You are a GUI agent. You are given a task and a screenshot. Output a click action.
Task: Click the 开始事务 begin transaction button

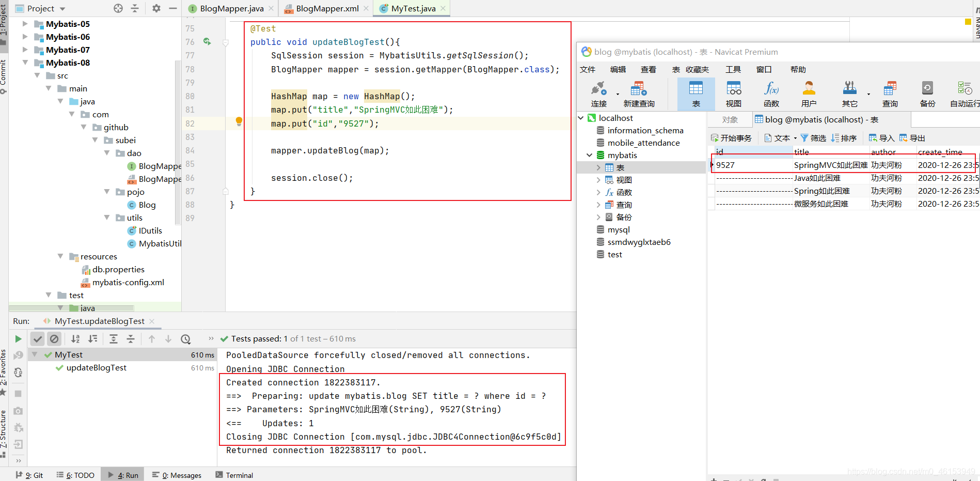pyautogui.click(x=731, y=138)
